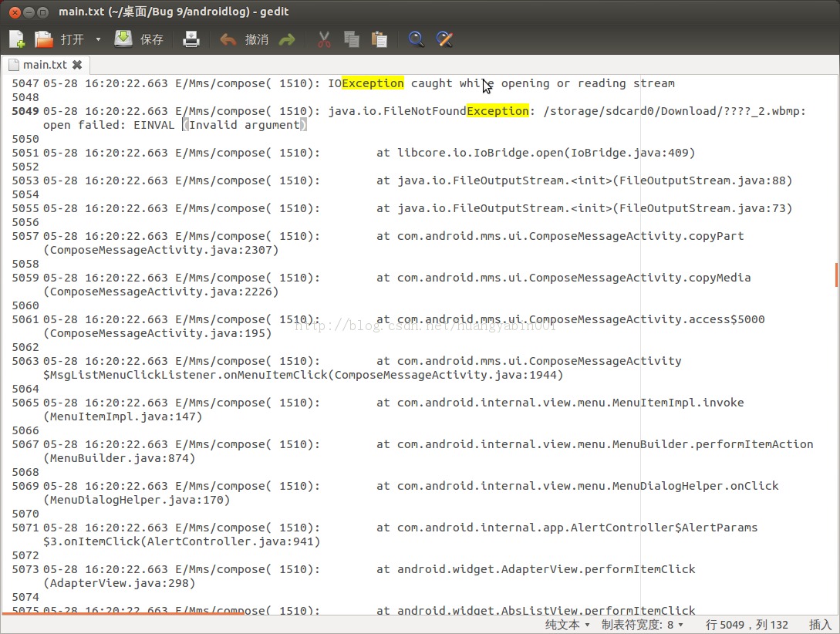Open find and replace icon
This screenshot has width=840, height=634.
pyautogui.click(x=444, y=39)
